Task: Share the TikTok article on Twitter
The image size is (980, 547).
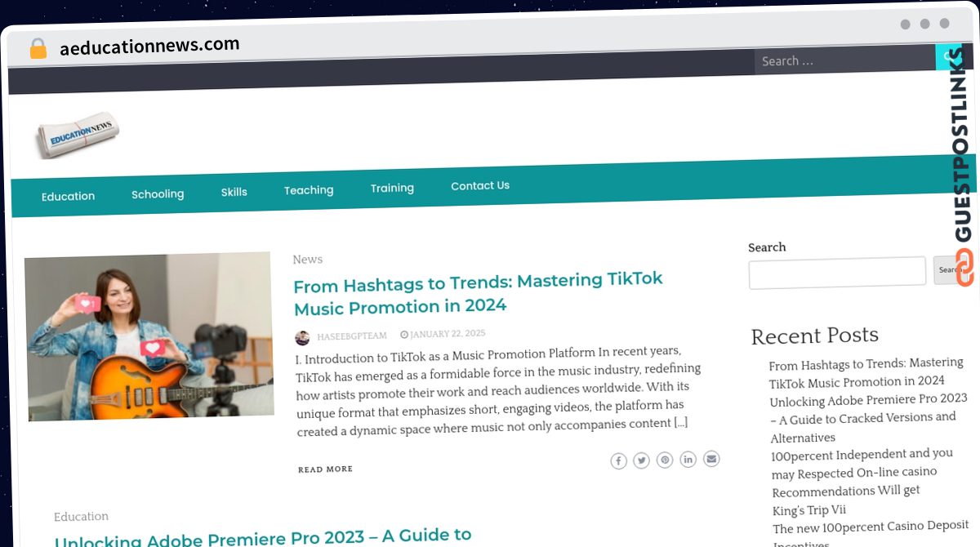Action: 642,460
